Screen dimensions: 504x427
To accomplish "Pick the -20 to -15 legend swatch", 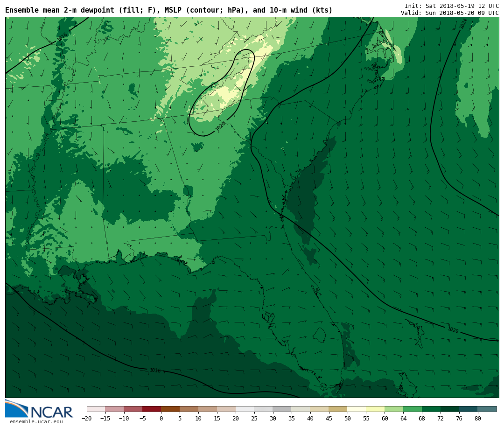I will (x=96, y=409).
